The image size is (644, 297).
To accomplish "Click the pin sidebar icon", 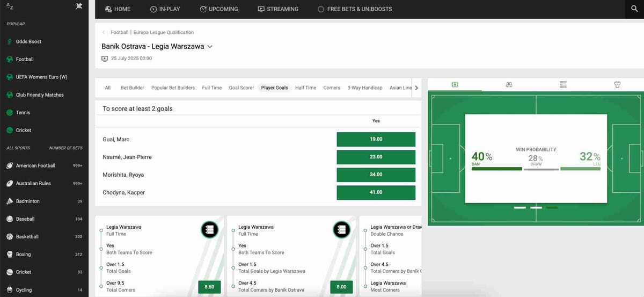I will pos(79,6).
